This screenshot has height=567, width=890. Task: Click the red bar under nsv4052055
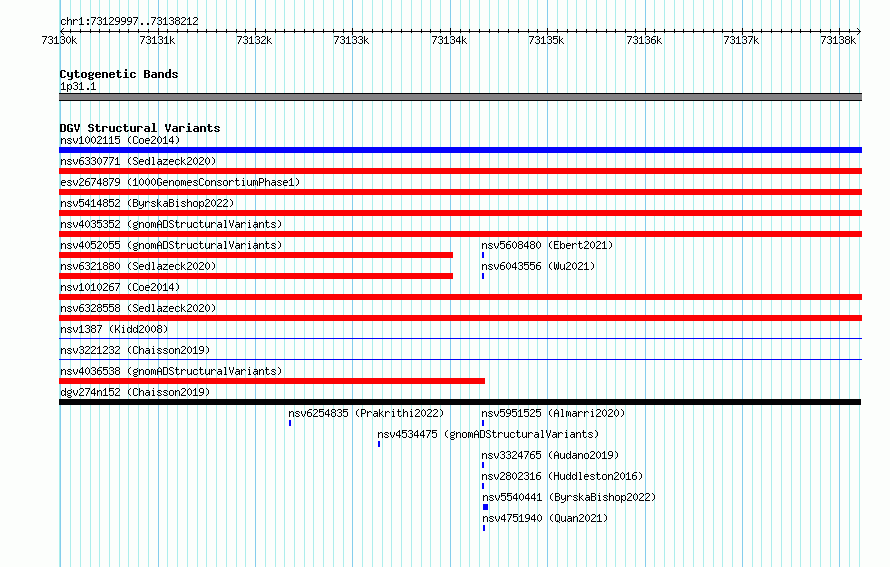coord(256,255)
